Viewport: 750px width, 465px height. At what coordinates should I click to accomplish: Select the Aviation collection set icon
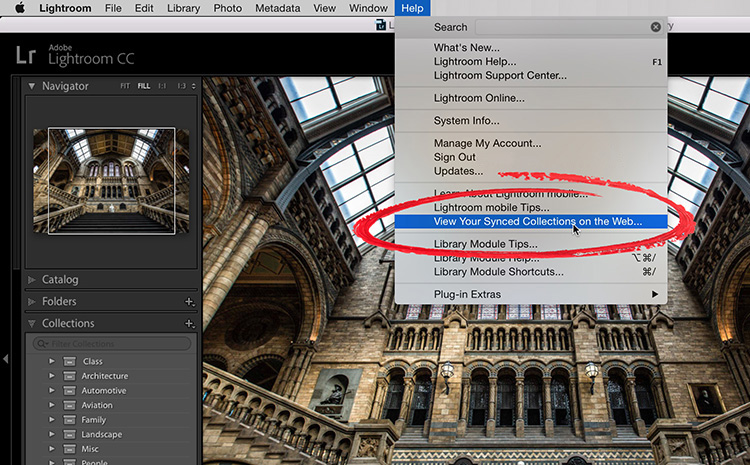coord(69,405)
